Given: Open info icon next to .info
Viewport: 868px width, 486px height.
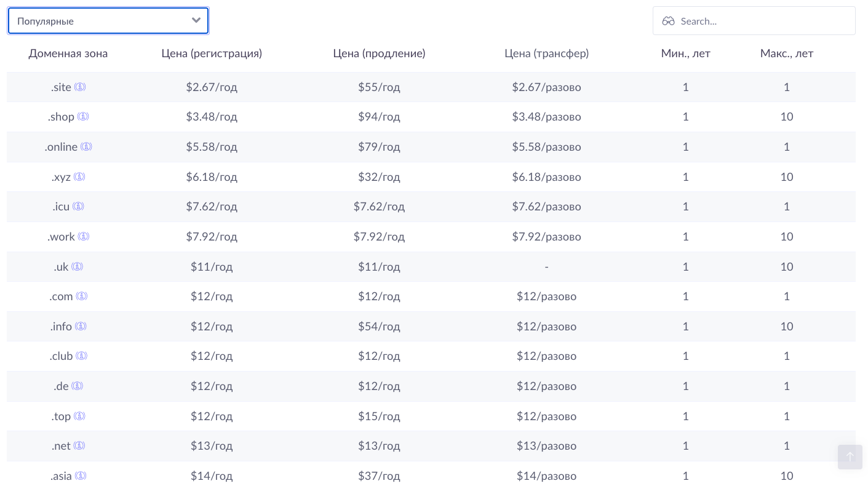Looking at the screenshot, I should 81,326.
